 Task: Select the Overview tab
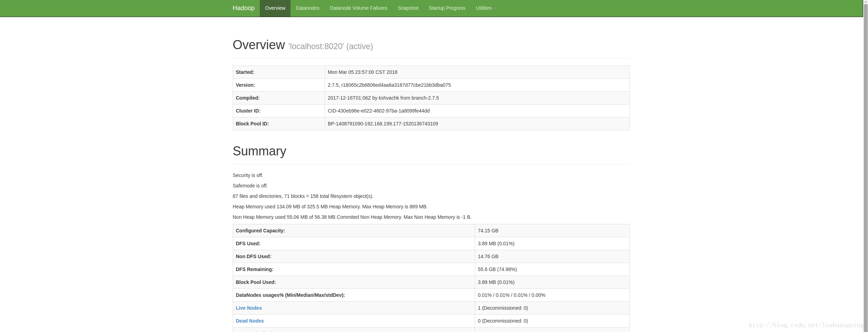click(275, 8)
